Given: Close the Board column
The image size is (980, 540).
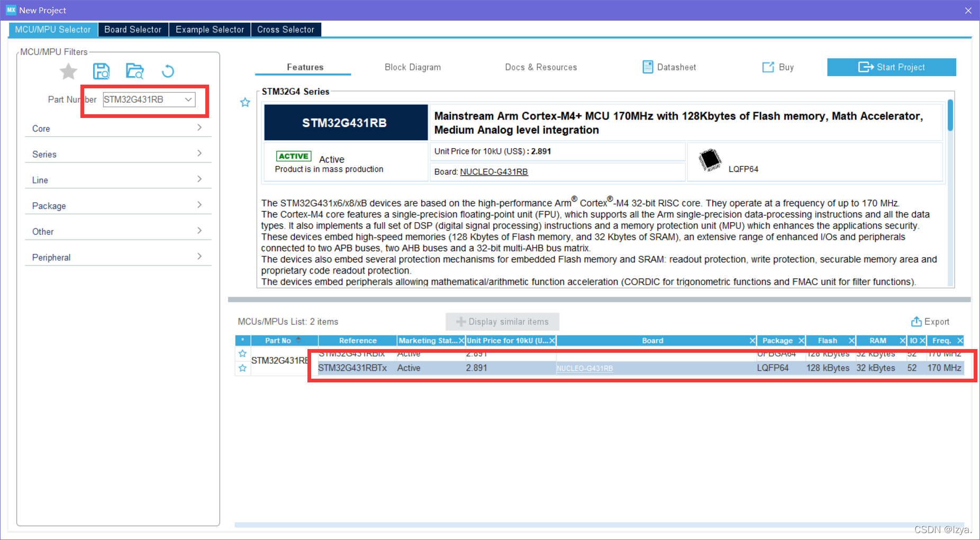Looking at the screenshot, I should coord(752,341).
